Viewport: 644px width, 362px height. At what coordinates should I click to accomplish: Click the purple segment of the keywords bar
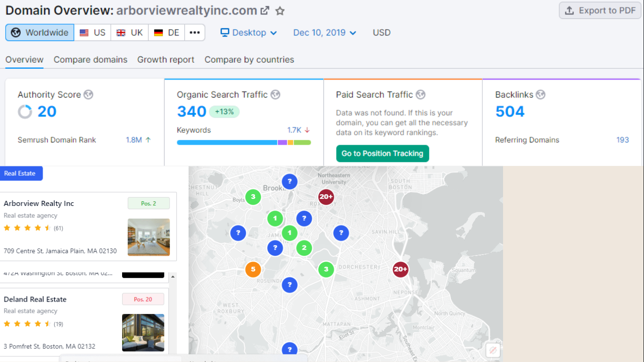pyautogui.click(x=282, y=142)
